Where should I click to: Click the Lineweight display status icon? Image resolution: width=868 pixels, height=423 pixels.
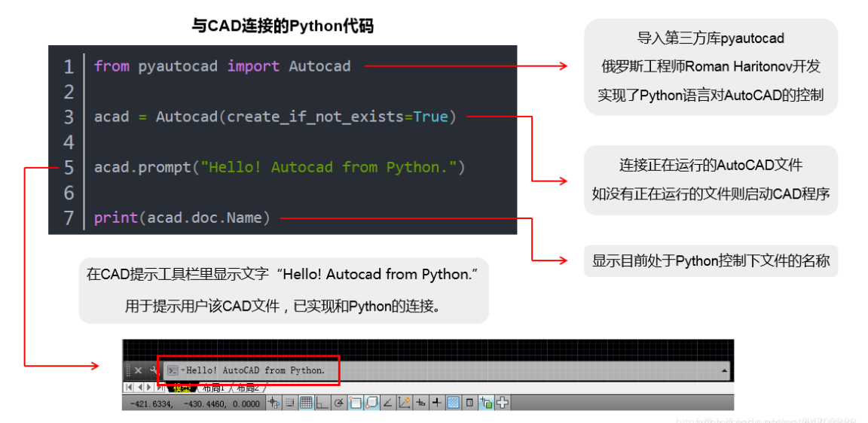(x=436, y=403)
